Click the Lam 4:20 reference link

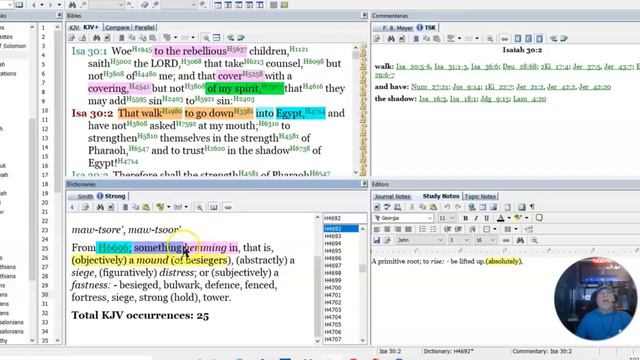coord(529,99)
